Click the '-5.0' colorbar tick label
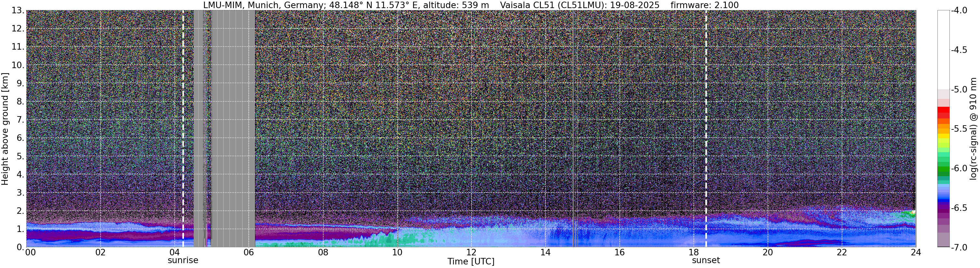 click(x=959, y=89)
